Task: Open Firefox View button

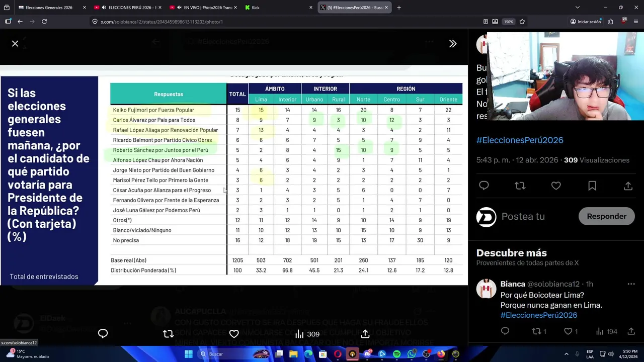Action: 7,8
